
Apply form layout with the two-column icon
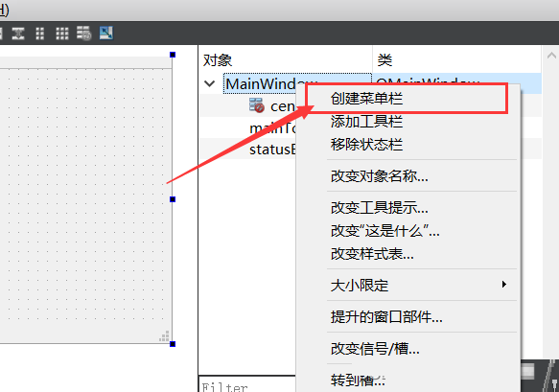[x=40, y=34]
